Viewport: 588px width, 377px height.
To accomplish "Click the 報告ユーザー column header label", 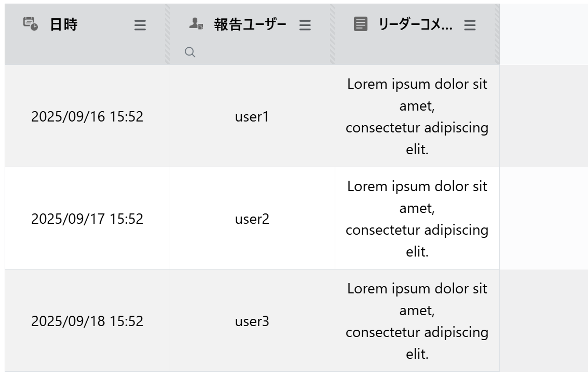I will 250,24.
